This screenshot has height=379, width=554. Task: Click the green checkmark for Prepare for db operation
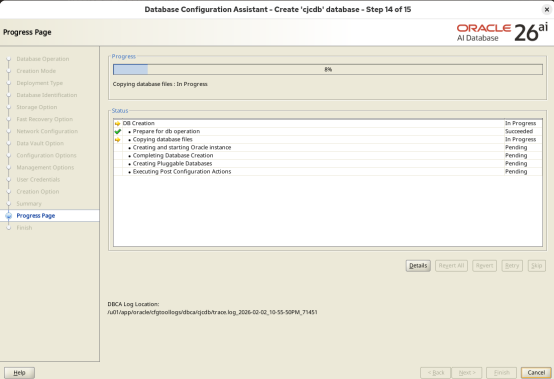point(118,131)
